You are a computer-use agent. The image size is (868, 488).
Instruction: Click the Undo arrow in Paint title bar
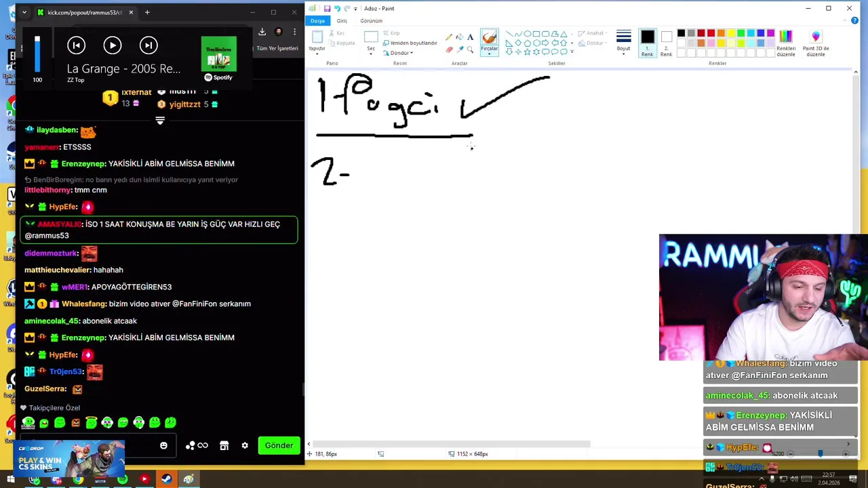pos(337,8)
